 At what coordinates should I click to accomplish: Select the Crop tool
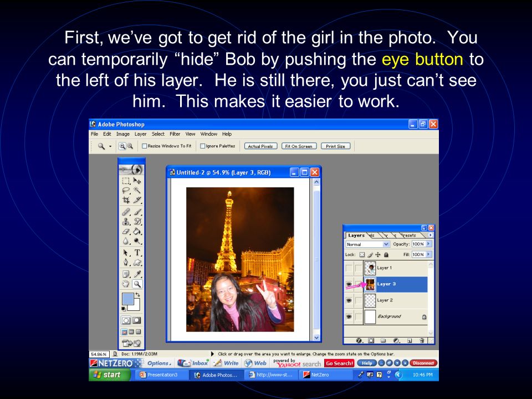126,200
